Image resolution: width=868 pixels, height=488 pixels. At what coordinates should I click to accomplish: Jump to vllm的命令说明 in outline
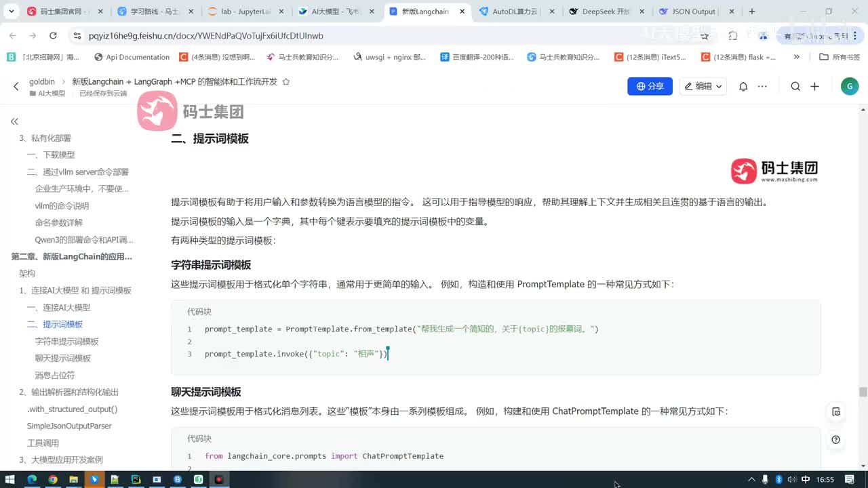[62, 205]
